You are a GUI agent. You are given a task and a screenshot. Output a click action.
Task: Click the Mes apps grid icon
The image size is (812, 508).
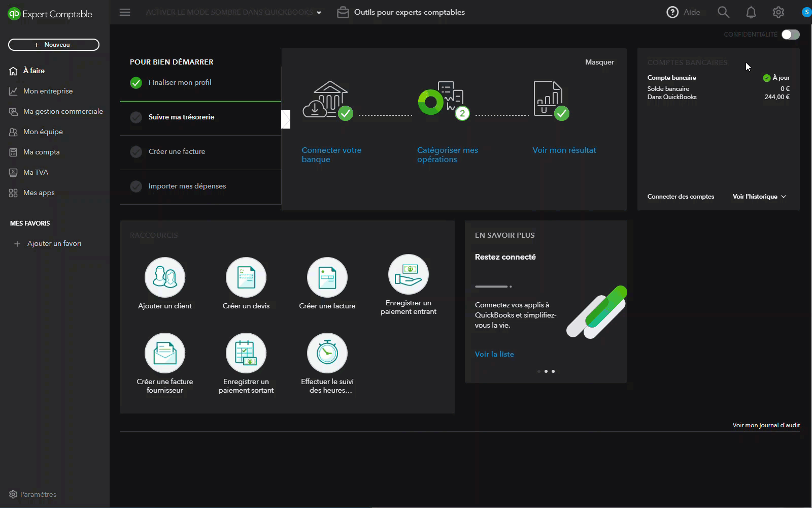13,193
